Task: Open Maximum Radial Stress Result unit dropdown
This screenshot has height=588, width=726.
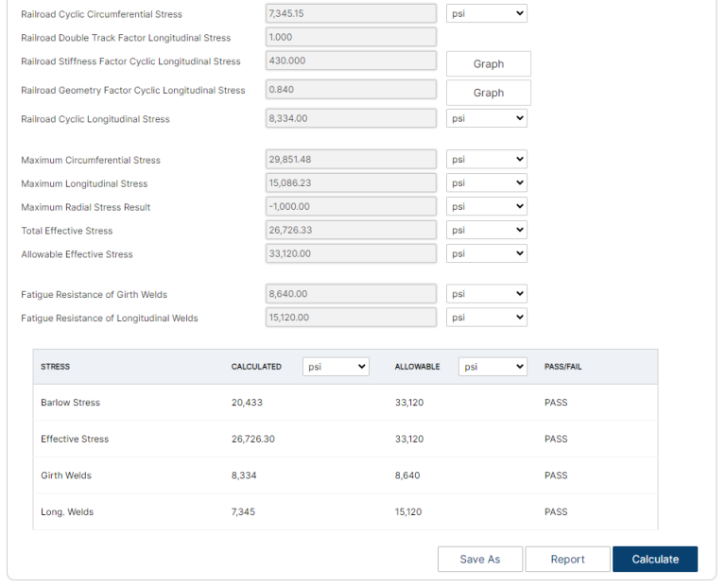Action: tap(486, 207)
